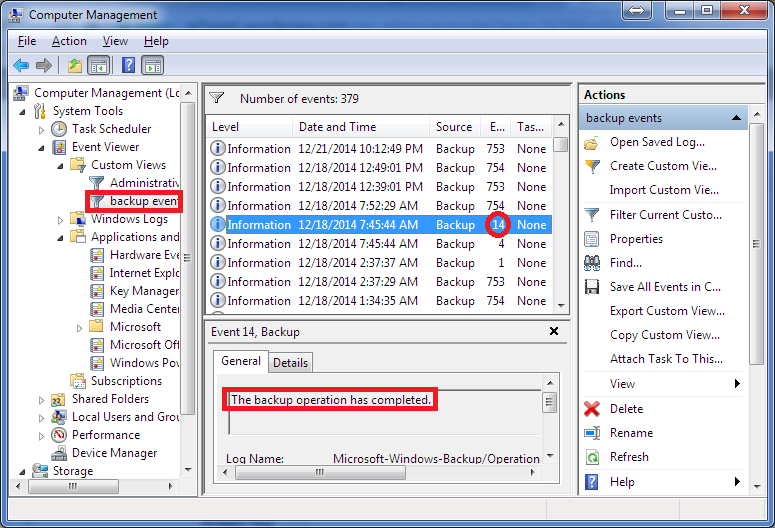Open the View menu in the menu bar
Screen dimensions: 775x528
coord(115,41)
